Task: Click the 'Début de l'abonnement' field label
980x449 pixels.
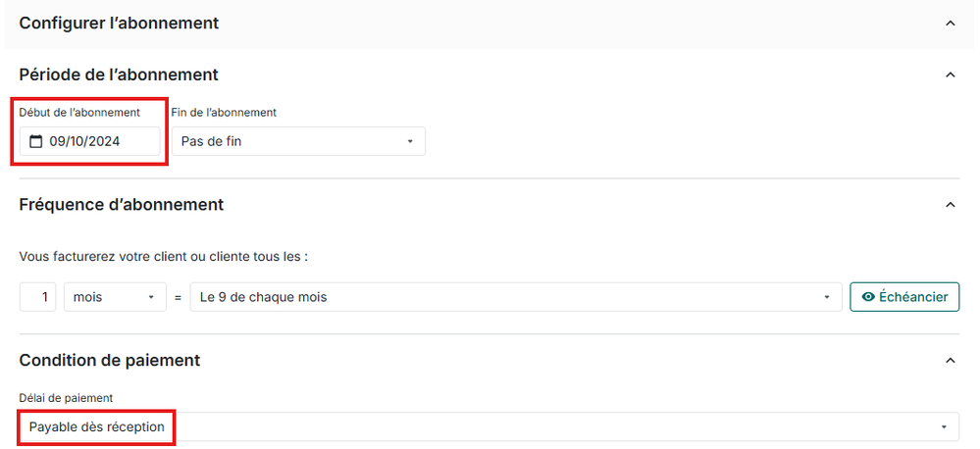Action: (x=79, y=112)
